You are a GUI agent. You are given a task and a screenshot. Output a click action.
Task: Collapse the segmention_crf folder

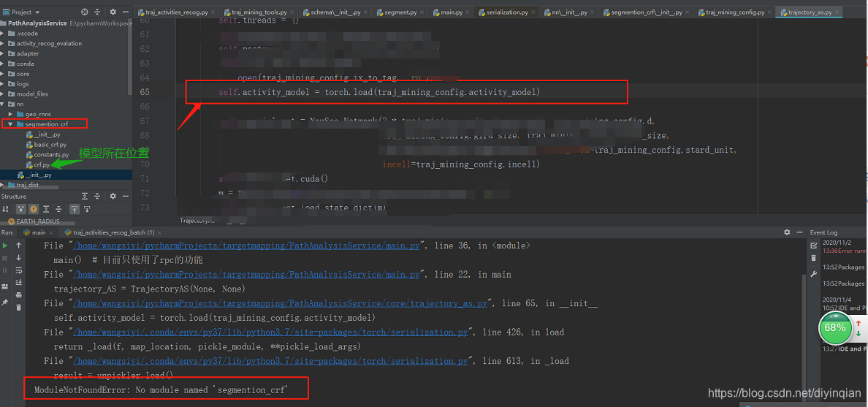(x=11, y=124)
